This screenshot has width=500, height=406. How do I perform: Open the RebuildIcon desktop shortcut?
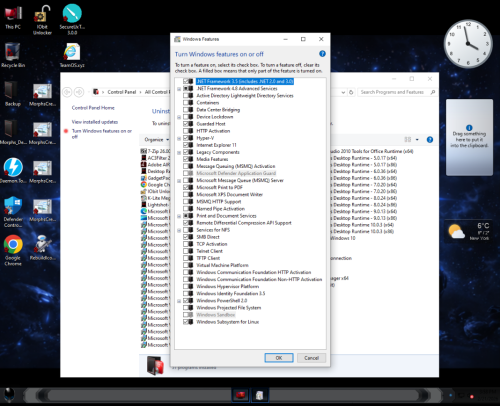coord(42,248)
